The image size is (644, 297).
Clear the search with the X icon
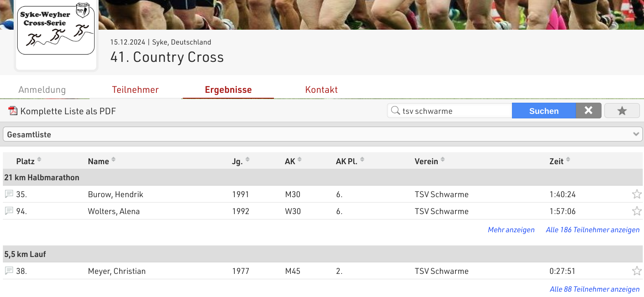(588, 110)
